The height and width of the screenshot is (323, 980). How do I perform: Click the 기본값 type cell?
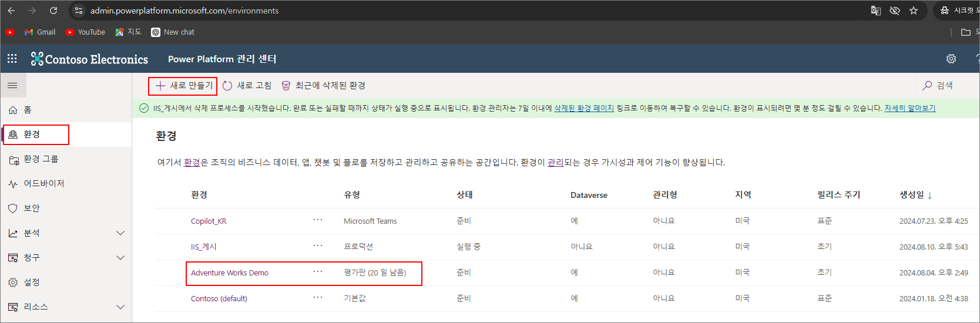click(355, 298)
